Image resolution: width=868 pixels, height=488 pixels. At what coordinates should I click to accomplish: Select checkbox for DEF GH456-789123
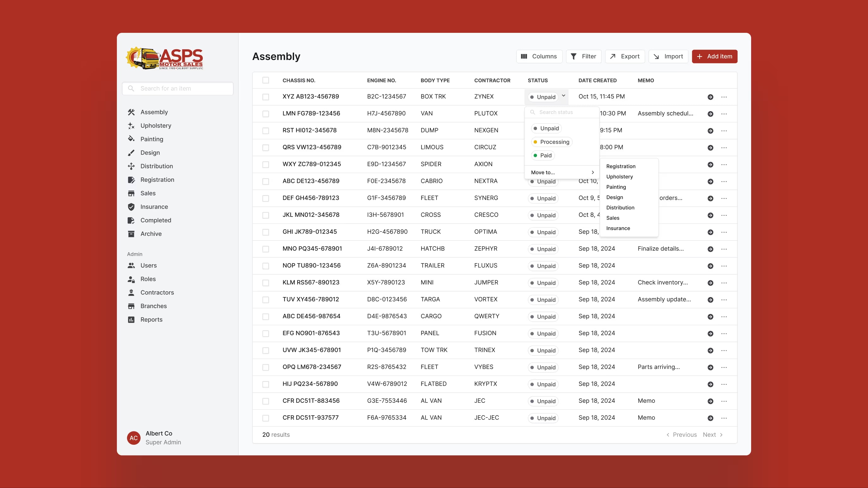coord(266,198)
